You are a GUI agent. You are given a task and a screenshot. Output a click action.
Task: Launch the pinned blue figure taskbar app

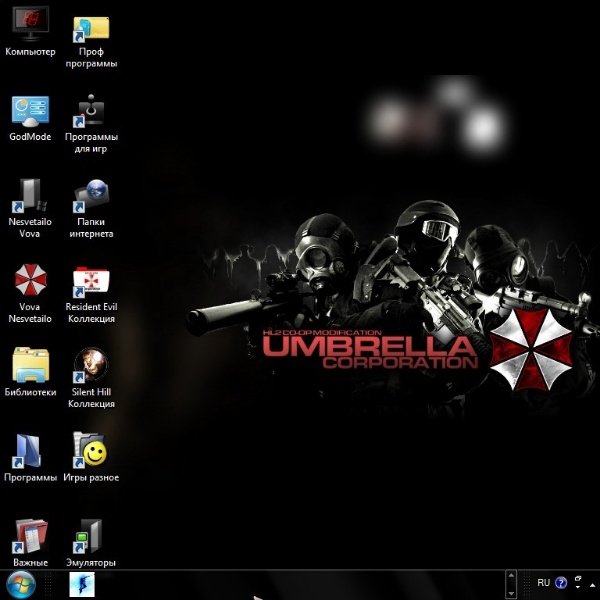click(x=82, y=584)
